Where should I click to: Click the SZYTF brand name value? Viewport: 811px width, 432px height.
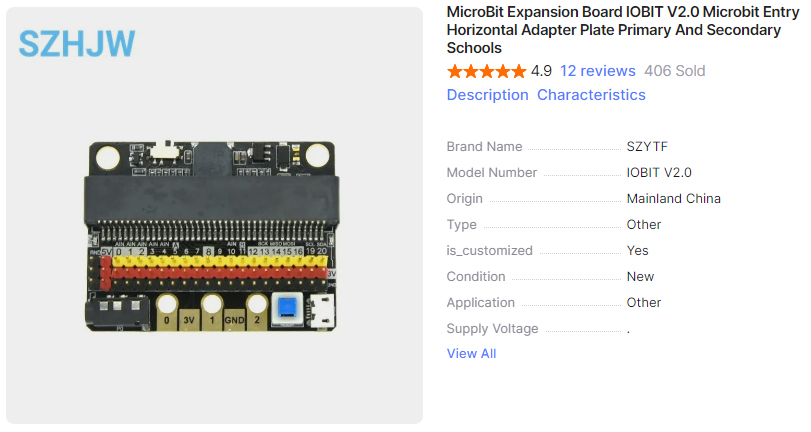647,147
